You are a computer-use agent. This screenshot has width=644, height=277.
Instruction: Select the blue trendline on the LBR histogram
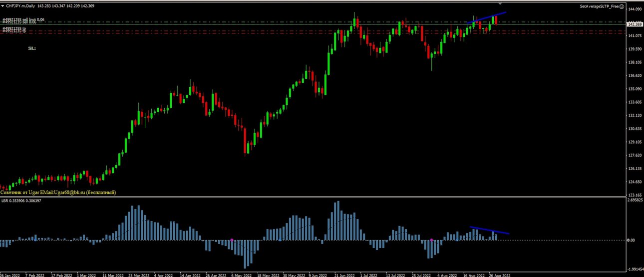pos(489,230)
